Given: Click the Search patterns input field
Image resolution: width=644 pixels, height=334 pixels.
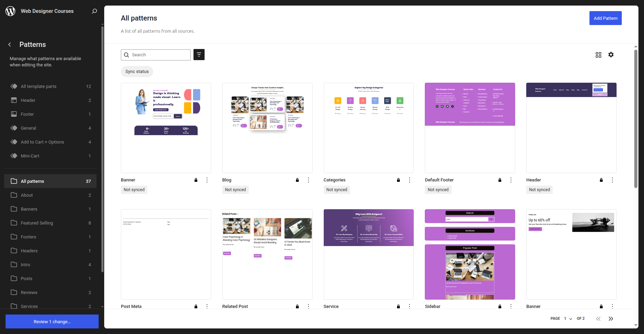Looking at the screenshot, I should pyautogui.click(x=159, y=55).
